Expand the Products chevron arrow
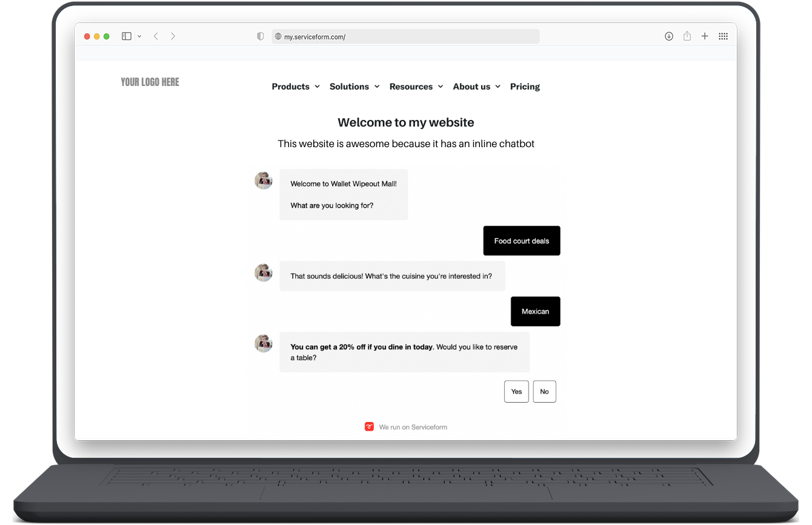This screenshot has width=812, height=525. [316, 87]
